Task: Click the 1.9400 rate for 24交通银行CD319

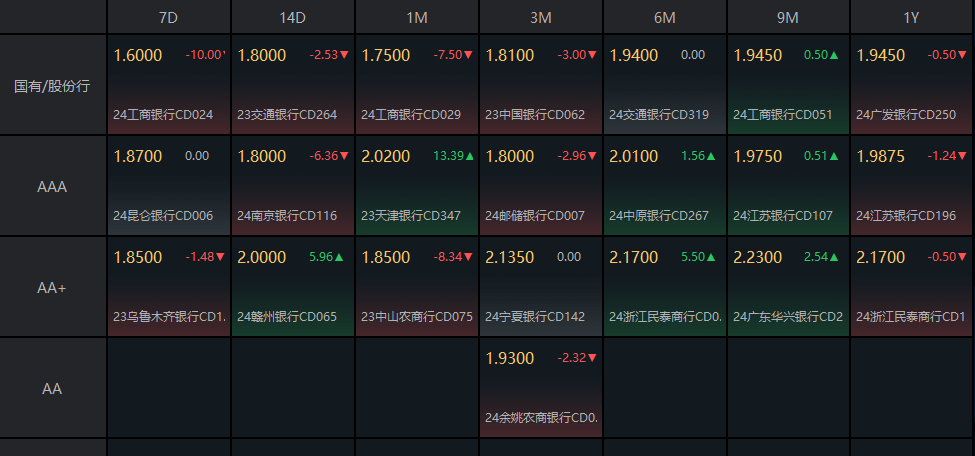Action: click(634, 56)
